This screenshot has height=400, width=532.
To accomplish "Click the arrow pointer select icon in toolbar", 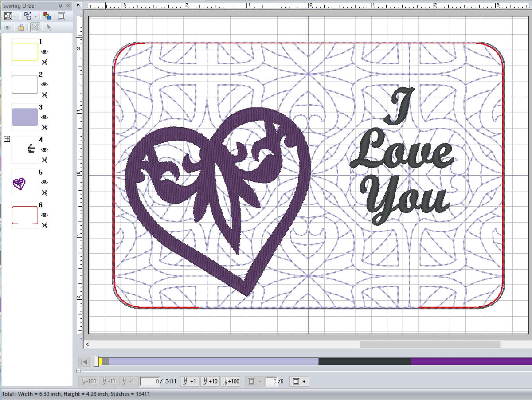I will point(49,27).
